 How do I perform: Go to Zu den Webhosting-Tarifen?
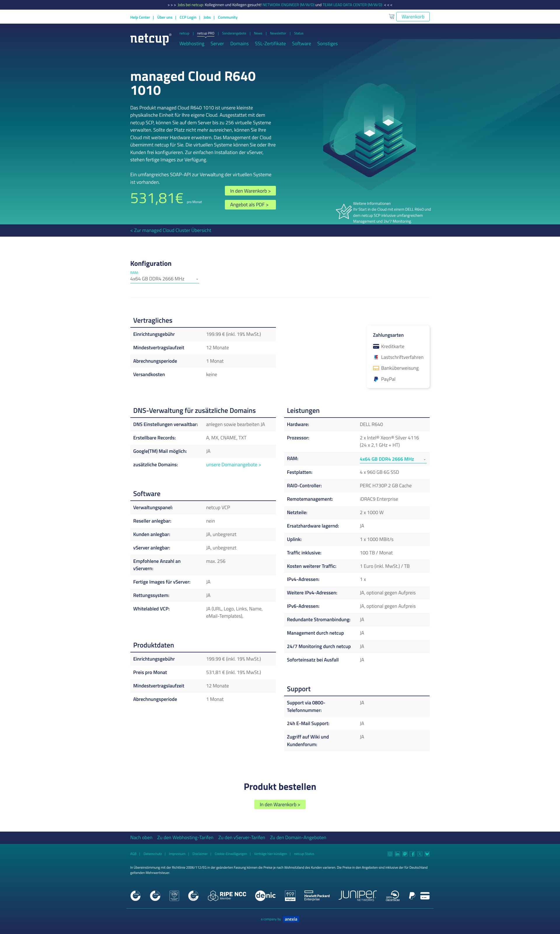pos(185,837)
